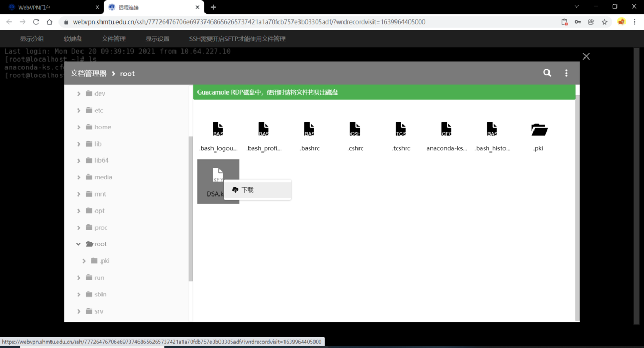
Task: Open the 文件管理 menu item
Action: tap(113, 39)
